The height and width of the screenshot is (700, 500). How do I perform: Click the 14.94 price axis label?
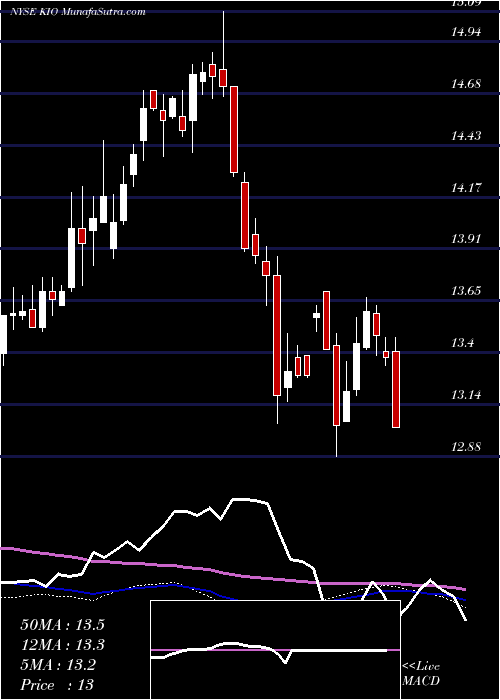(466, 32)
